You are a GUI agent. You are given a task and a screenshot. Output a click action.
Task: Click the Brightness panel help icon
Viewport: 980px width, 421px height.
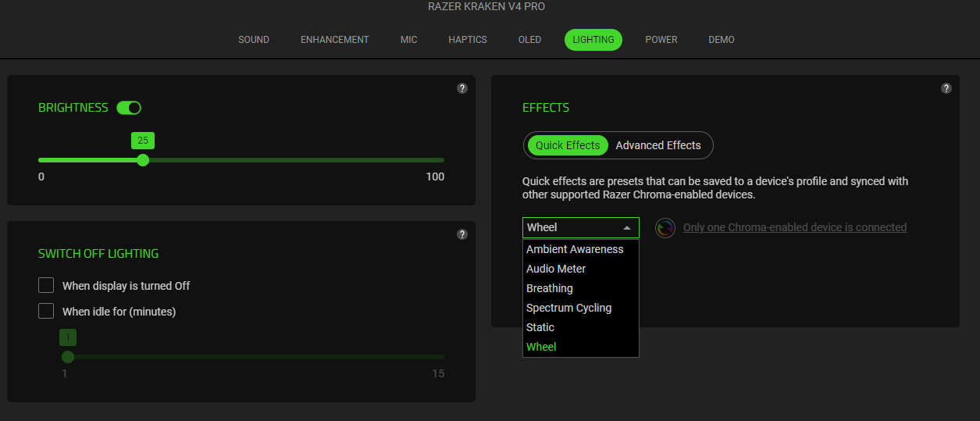[462, 88]
